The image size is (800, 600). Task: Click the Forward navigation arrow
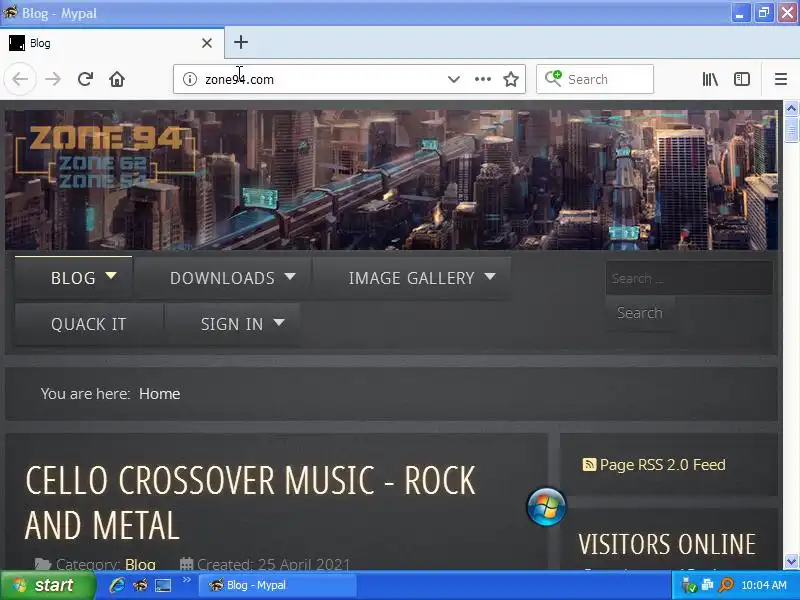tap(53, 79)
